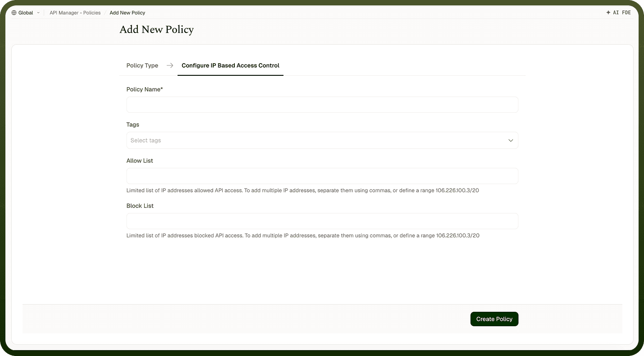The width and height of the screenshot is (644, 356).
Task: Click the Allow List label
Action: (x=140, y=161)
